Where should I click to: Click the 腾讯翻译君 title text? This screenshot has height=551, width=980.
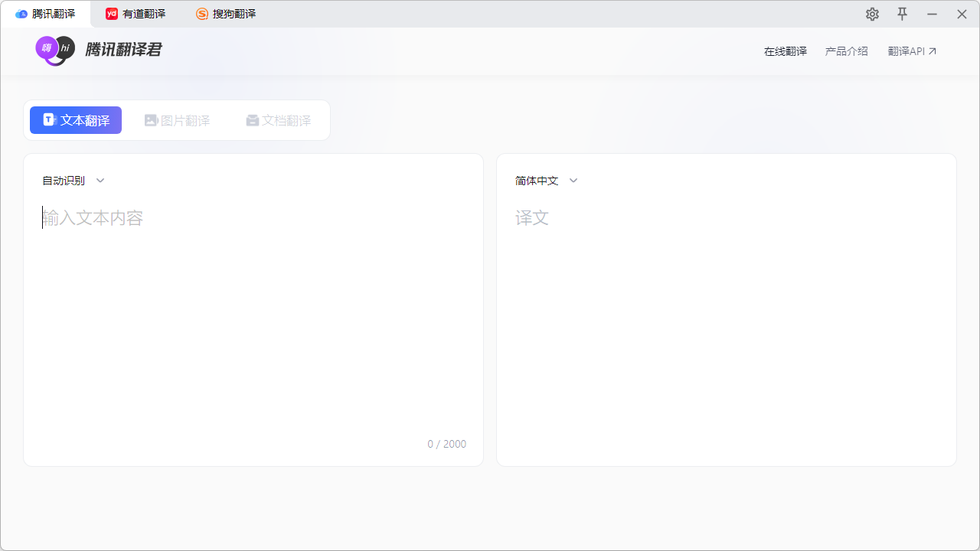tap(123, 50)
